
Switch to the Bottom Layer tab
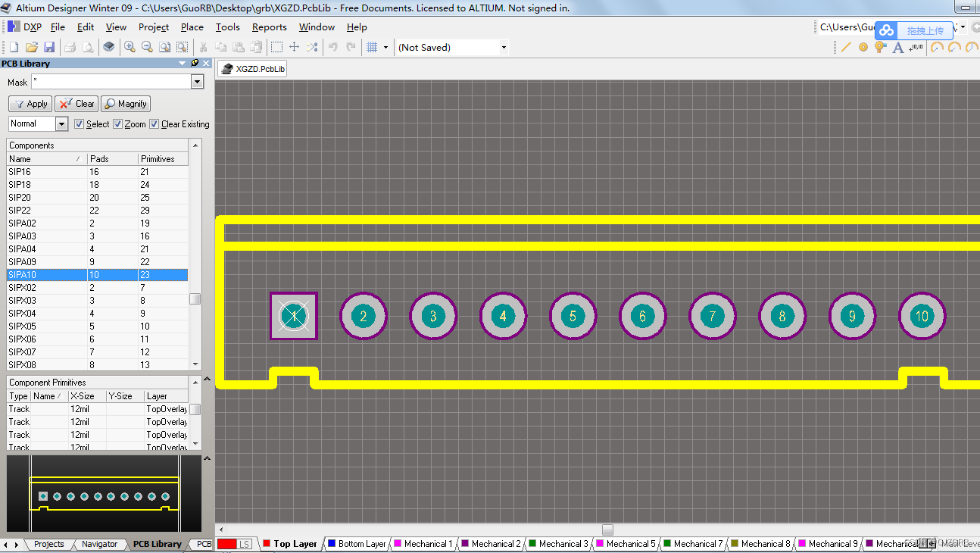(356, 543)
